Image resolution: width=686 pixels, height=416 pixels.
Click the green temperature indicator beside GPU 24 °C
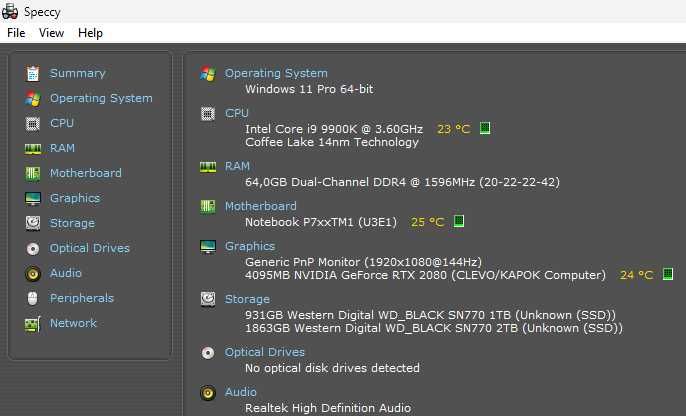[668, 274]
